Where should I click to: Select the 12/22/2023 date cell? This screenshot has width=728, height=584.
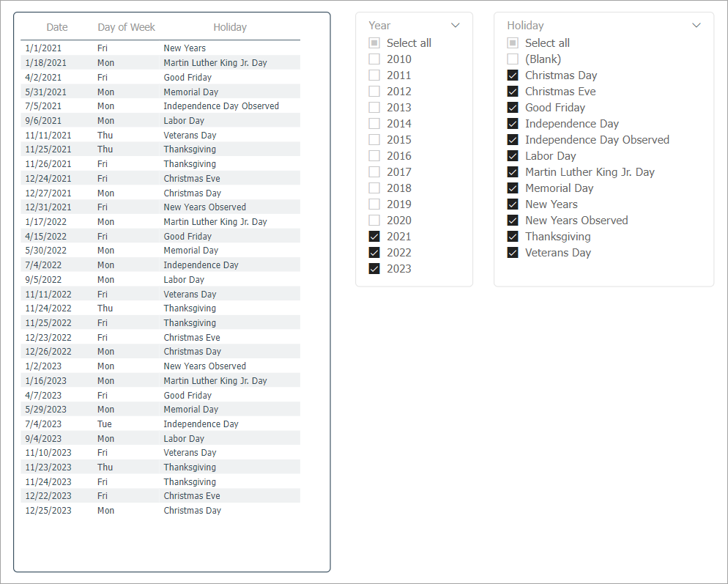(48, 496)
